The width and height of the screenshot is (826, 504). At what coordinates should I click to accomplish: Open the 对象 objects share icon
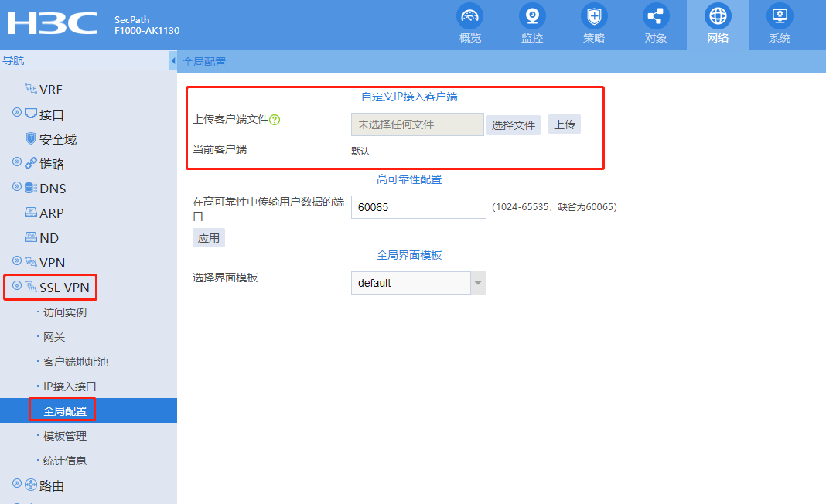656,16
